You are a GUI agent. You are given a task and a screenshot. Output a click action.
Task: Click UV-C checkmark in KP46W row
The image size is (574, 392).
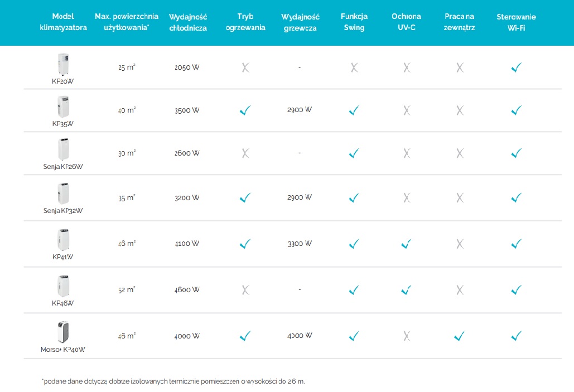coord(407,290)
